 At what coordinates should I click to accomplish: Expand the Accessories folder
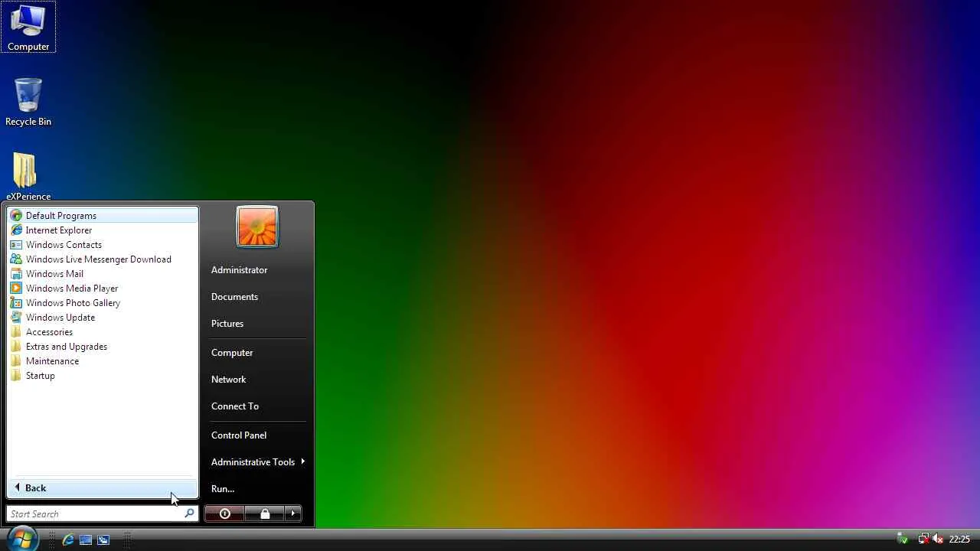[x=103, y=332]
